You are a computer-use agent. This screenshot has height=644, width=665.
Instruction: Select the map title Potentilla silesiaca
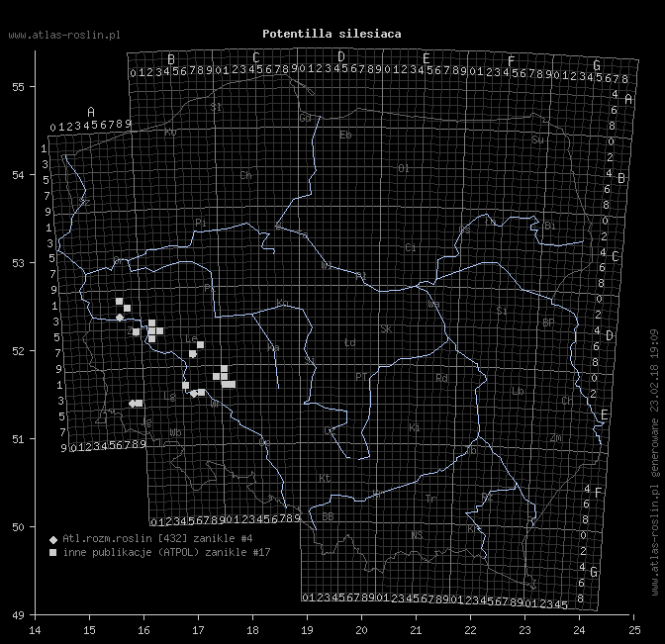[x=332, y=34]
